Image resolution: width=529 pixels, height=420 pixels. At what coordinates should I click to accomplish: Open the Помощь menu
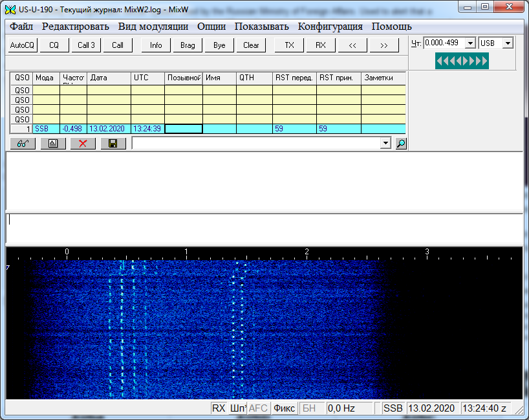pos(392,27)
